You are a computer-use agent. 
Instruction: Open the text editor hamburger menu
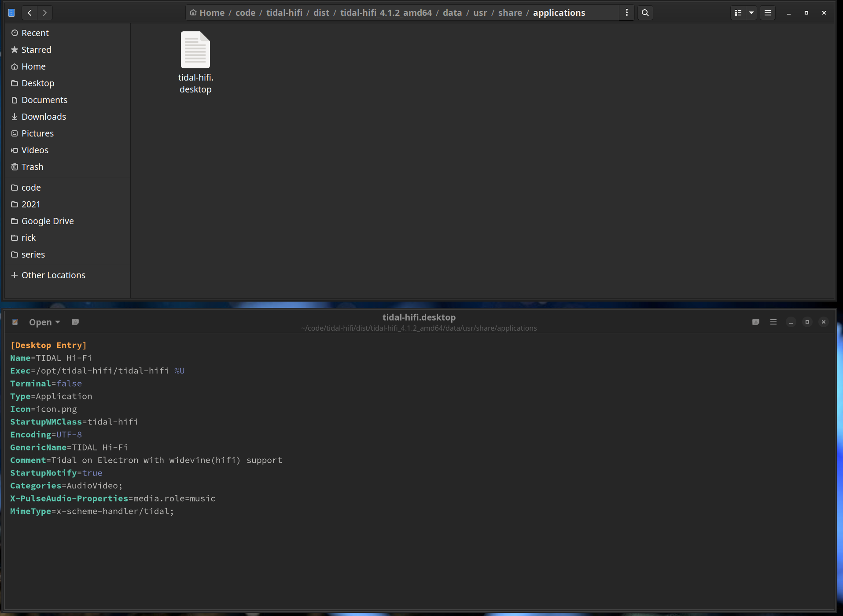pyautogui.click(x=773, y=322)
